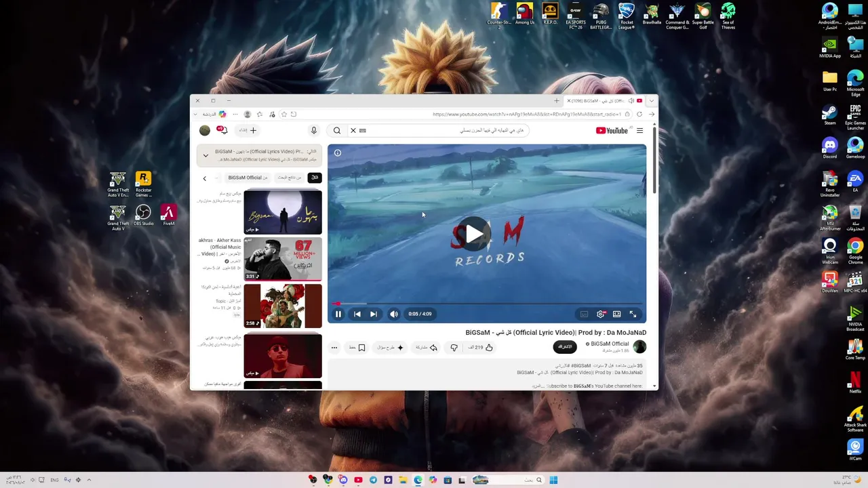868x488 pixels.
Task: Open the red roses album thumbnail
Action: click(283, 306)
